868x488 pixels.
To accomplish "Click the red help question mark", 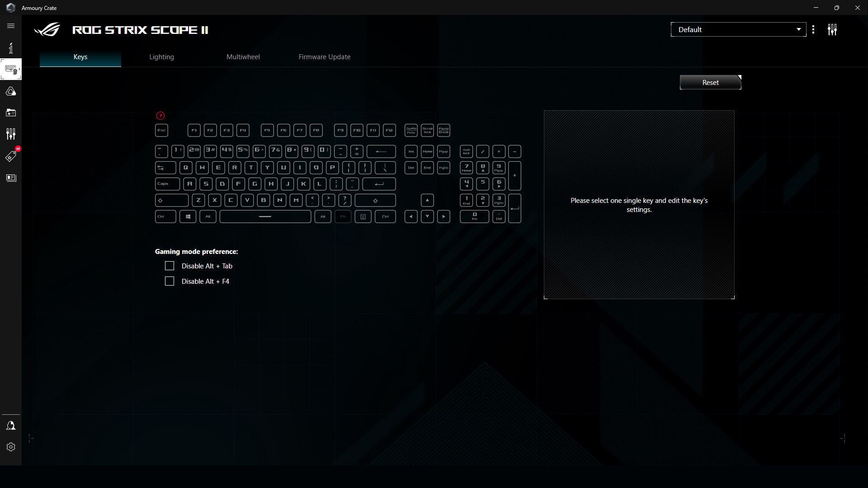I will (x=160, y=116).
